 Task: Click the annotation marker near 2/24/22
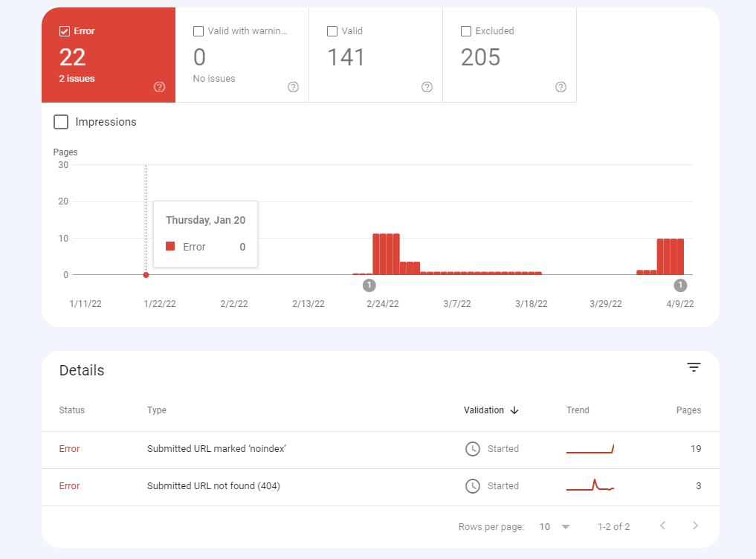click(369, 285)
